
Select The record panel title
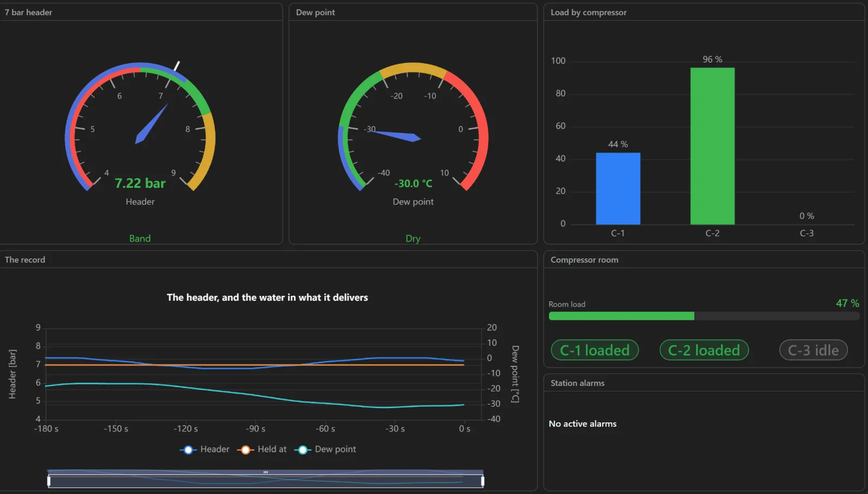pos(25,259)
